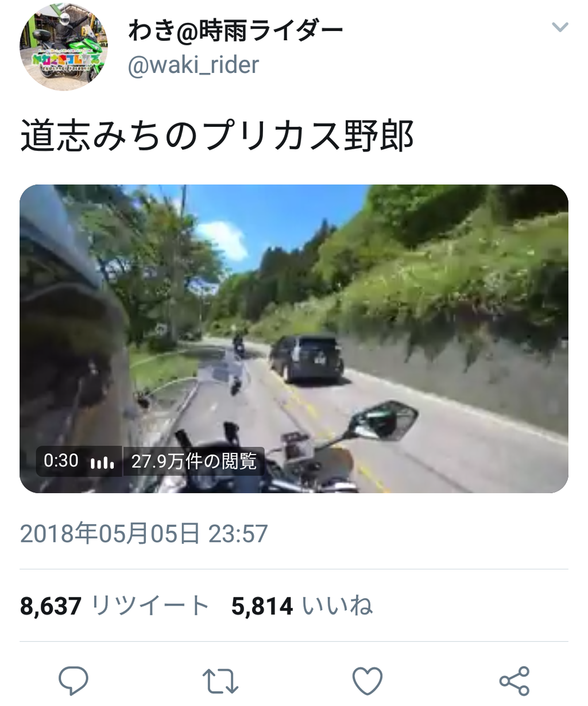Screen dimensions: 588x706
Task: Like the tweet with heart icon
Action: tap(367, 681)
